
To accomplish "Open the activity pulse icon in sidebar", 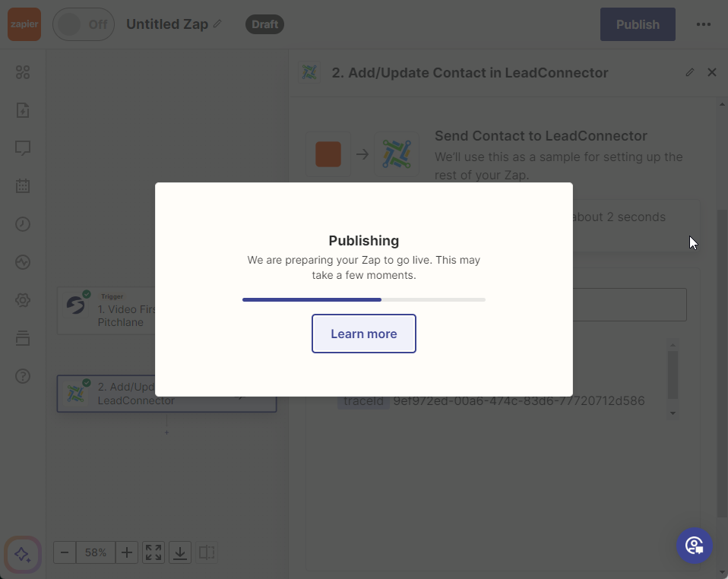I will pos(23,262).
